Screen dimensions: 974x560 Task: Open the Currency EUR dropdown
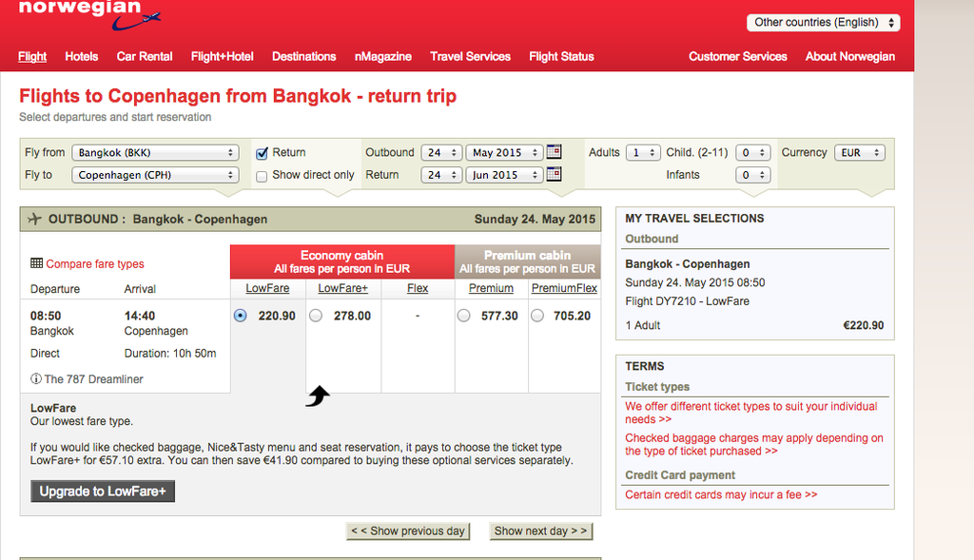click(860, 153)
